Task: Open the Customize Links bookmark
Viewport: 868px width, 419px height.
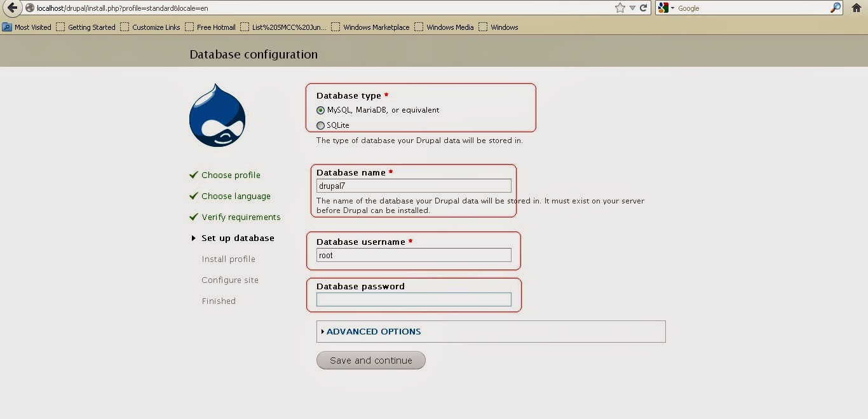Action: coord(150,27)
